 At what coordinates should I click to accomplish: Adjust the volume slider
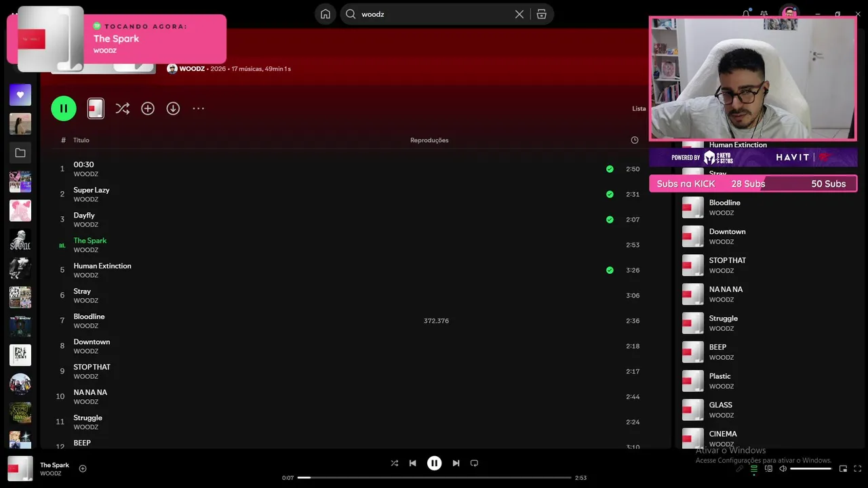point(810,468)
